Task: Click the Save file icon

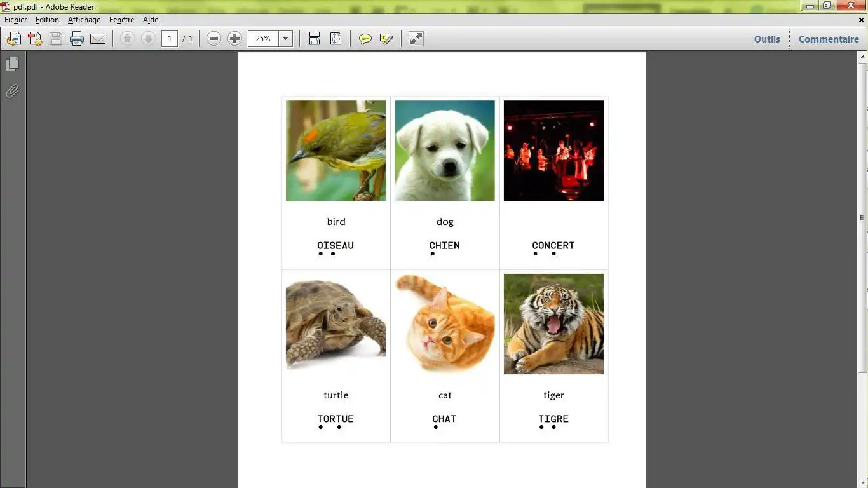Action: 55,39
